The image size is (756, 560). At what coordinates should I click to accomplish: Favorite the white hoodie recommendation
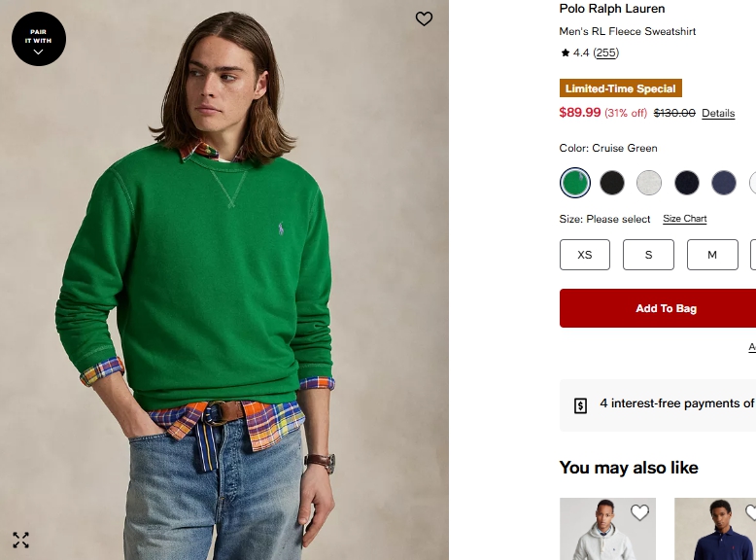tap(639, 512)
